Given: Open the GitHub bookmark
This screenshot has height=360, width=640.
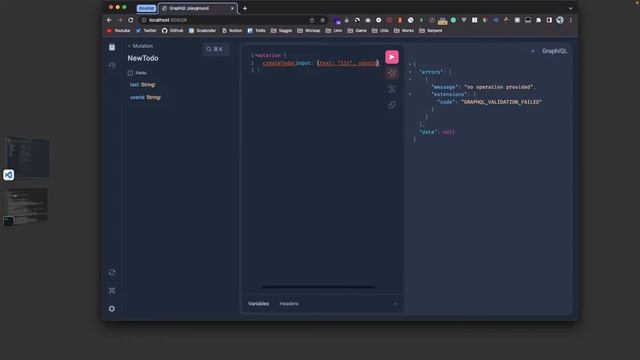Looking at the screenshot, I should pyautogui.click(x=172, y=31).
